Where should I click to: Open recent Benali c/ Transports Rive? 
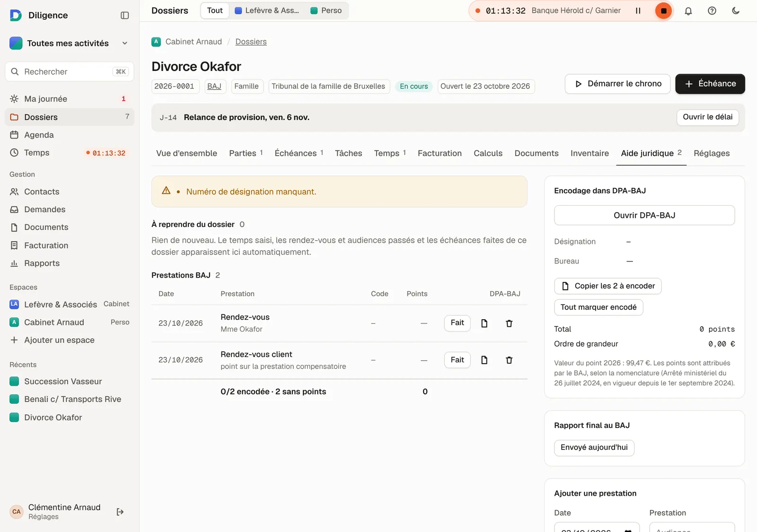69,399
